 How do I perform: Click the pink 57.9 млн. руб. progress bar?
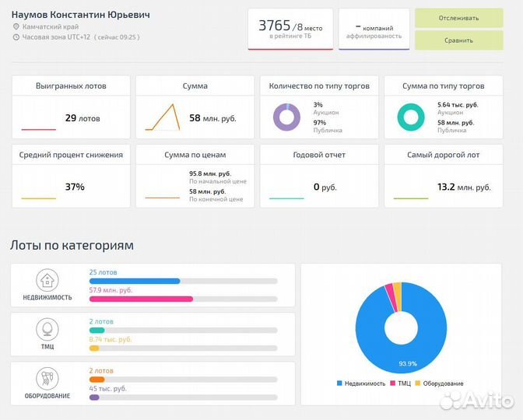[x=141, y=299]
